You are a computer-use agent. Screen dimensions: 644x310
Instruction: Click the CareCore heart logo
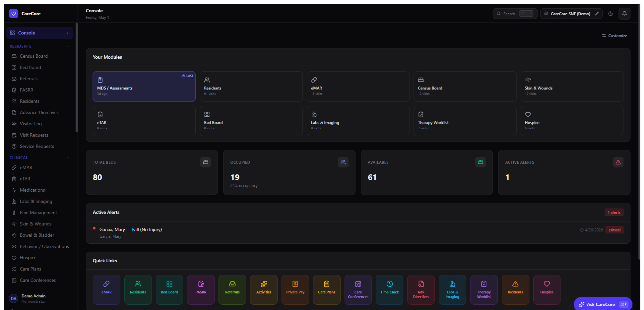[x=14, y=14]
